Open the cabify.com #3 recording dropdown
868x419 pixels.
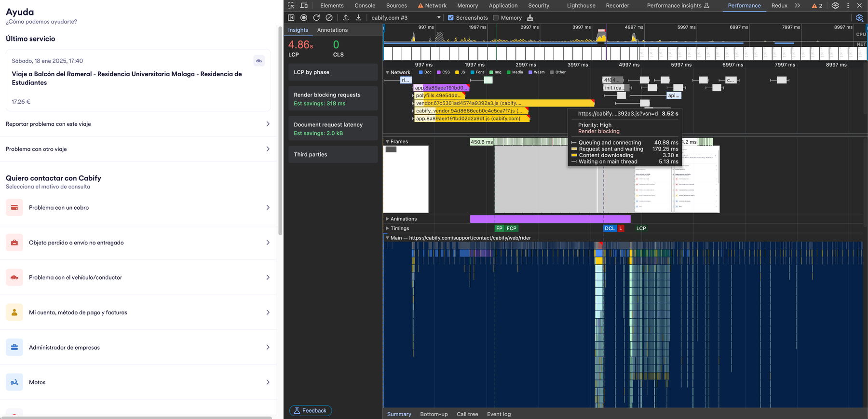(x=406, y=18)
